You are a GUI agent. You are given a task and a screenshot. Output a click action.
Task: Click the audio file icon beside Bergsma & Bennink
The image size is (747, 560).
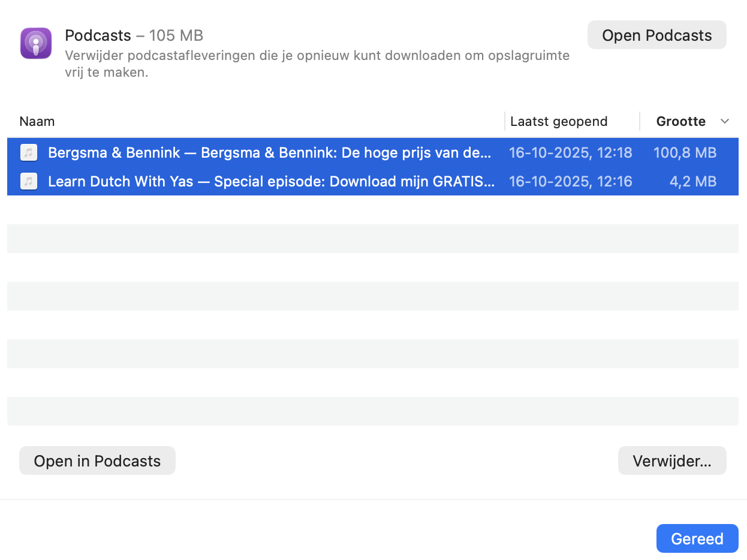pyautogui.click(x=28, y=153)
